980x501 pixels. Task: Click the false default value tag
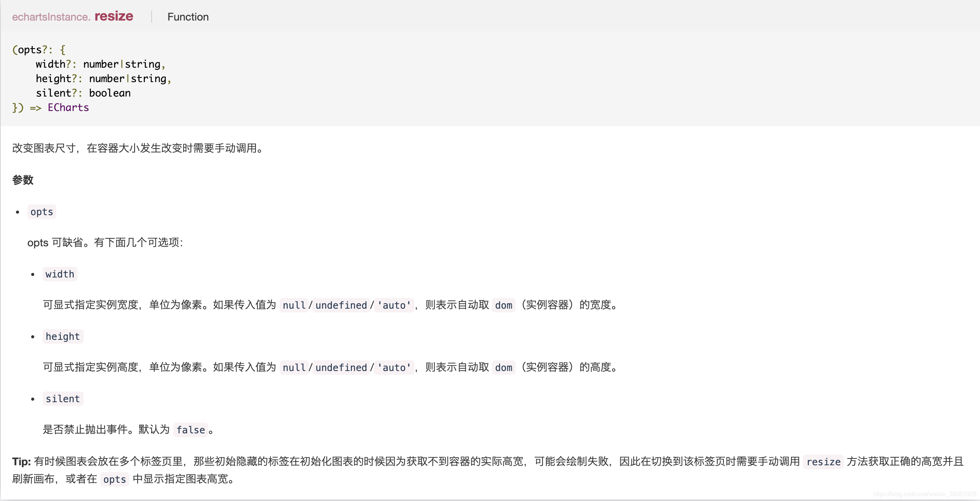pos(190,430)
